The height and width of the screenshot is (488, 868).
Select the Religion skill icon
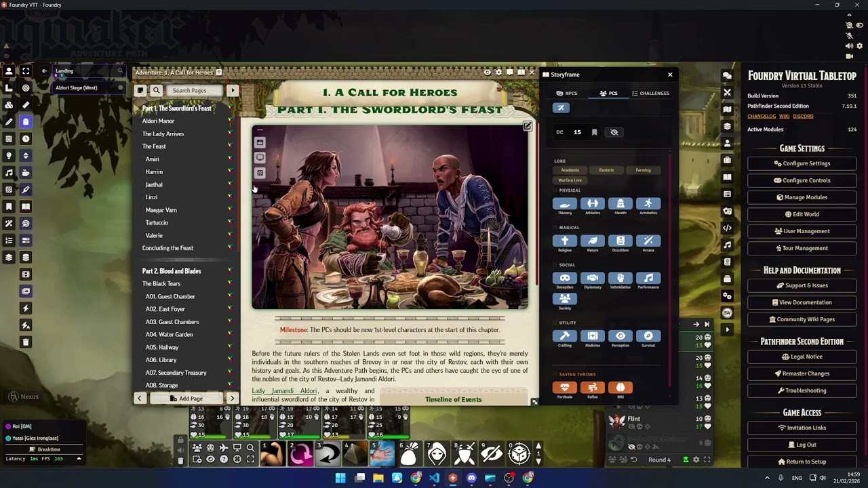coord(565,241)
